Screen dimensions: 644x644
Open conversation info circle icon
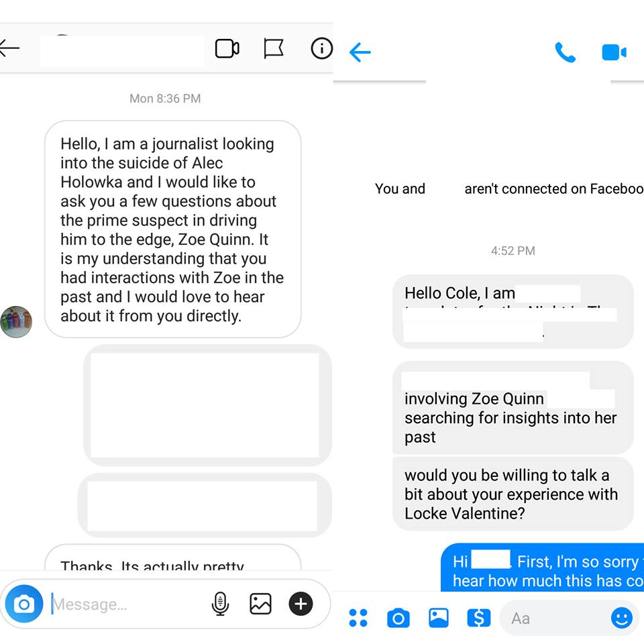321,48
